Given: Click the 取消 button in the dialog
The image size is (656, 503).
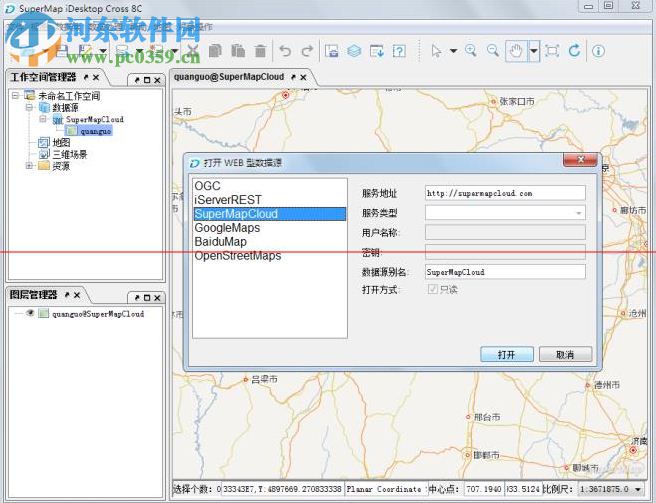Looking at the screenshot, I should [x=565, y=354].
